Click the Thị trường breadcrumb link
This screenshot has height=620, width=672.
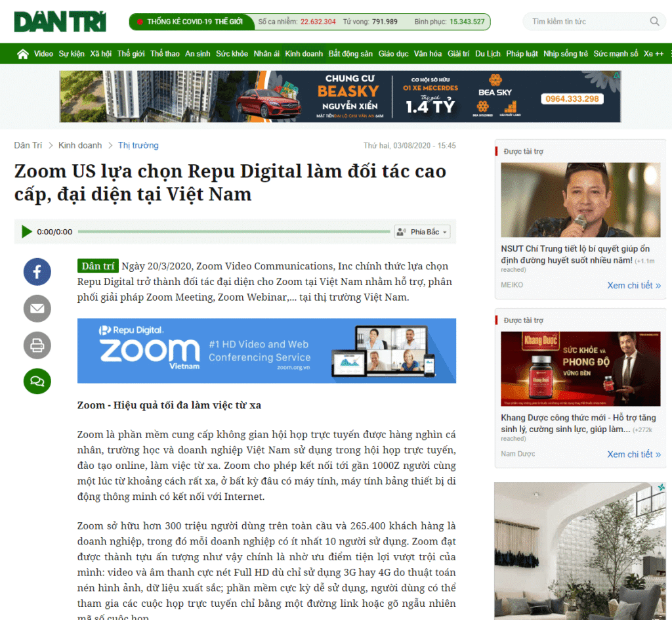pos(138,145)
